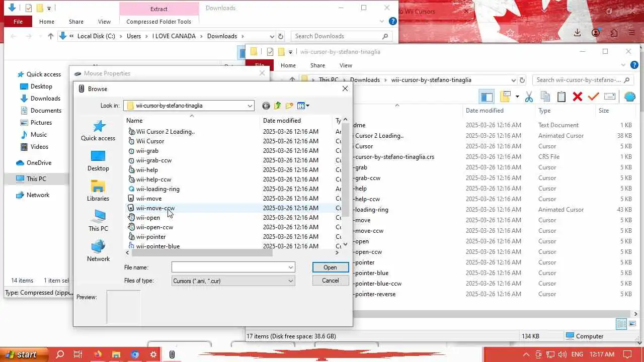Go up one level in Browse dialog
This screenshot has height=362, width=644.
278,106
